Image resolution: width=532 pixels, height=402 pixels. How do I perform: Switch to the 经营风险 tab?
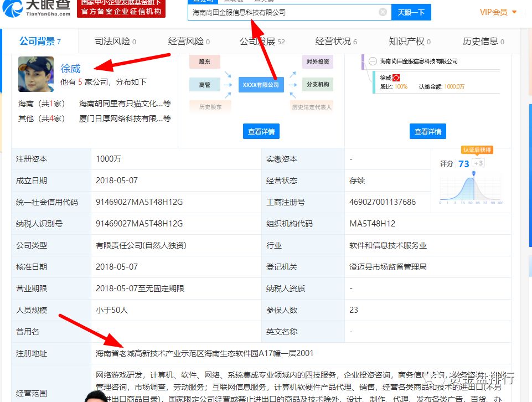click(x=189, y=42)
